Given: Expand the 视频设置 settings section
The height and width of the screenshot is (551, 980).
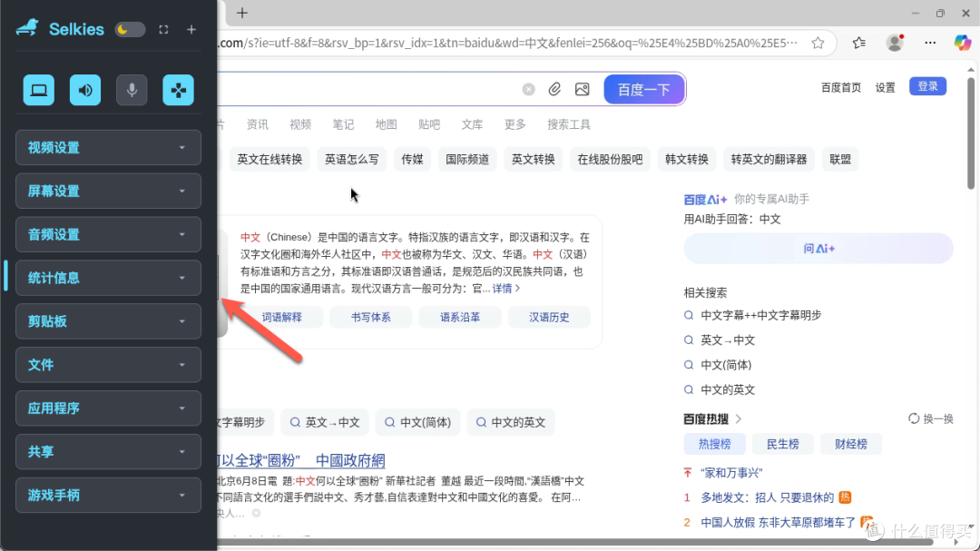Looking at the screenshot, I should coord(108,147).
